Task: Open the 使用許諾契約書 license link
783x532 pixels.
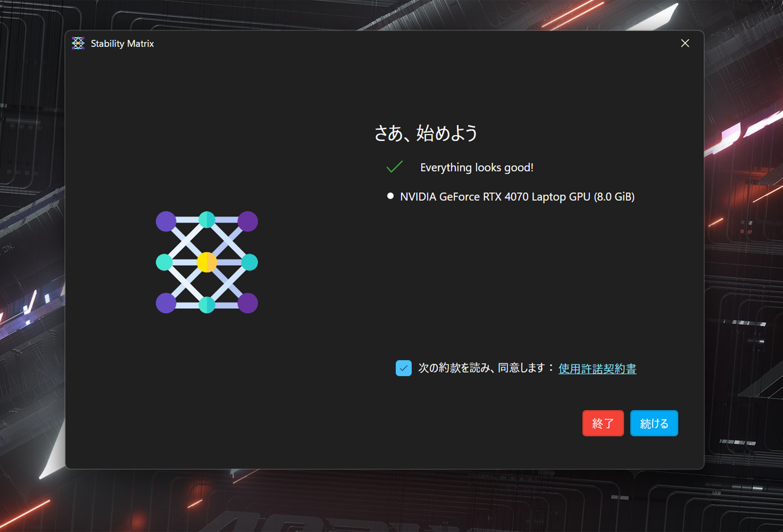Action: coord(597,368)
